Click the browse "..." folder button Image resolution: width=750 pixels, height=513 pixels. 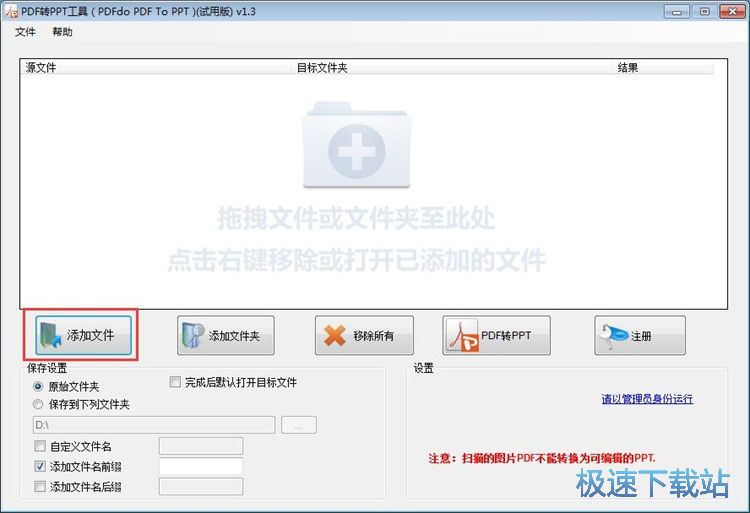[x=298, y=425]
